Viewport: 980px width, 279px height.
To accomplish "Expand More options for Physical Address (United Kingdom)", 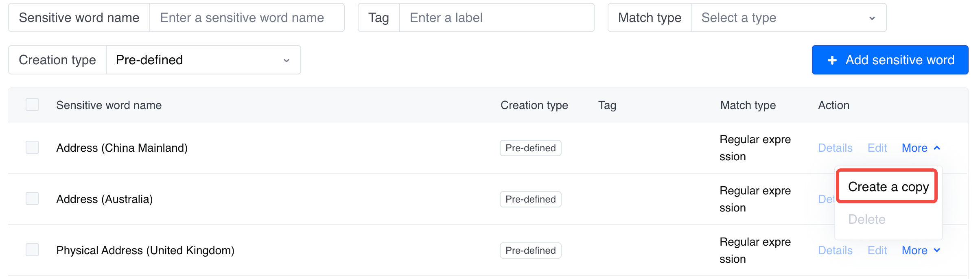I will click(x=915, y=251).
